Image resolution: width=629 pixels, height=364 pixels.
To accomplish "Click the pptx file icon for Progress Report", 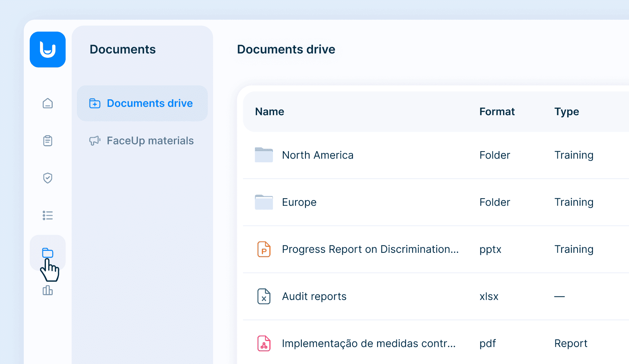I will tap(264, 249).
